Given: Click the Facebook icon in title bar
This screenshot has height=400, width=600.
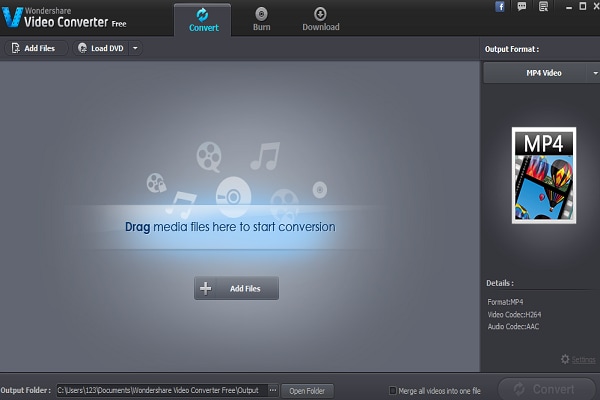Looking at the screenshot, I should [x=500, y=7].
